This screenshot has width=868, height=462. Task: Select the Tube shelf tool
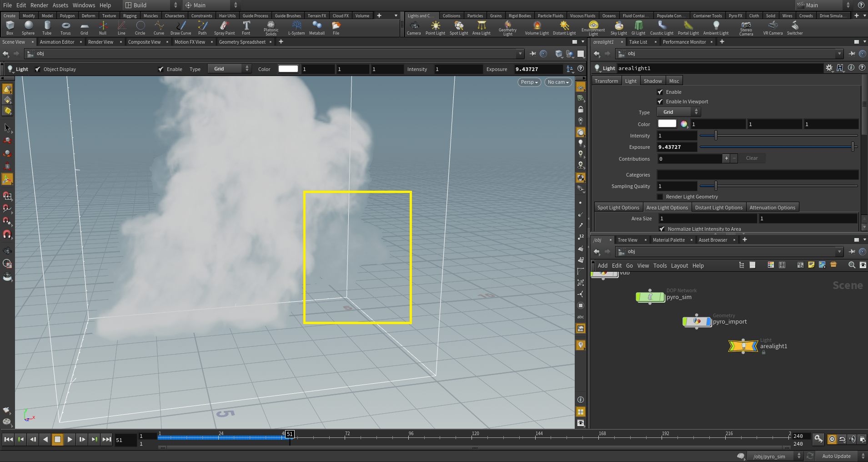pos(47,28)
